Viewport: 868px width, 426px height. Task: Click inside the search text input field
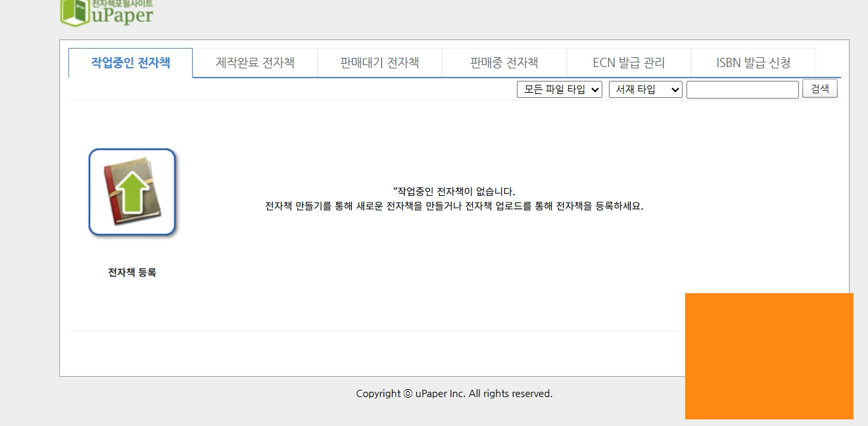click(742, 89)
